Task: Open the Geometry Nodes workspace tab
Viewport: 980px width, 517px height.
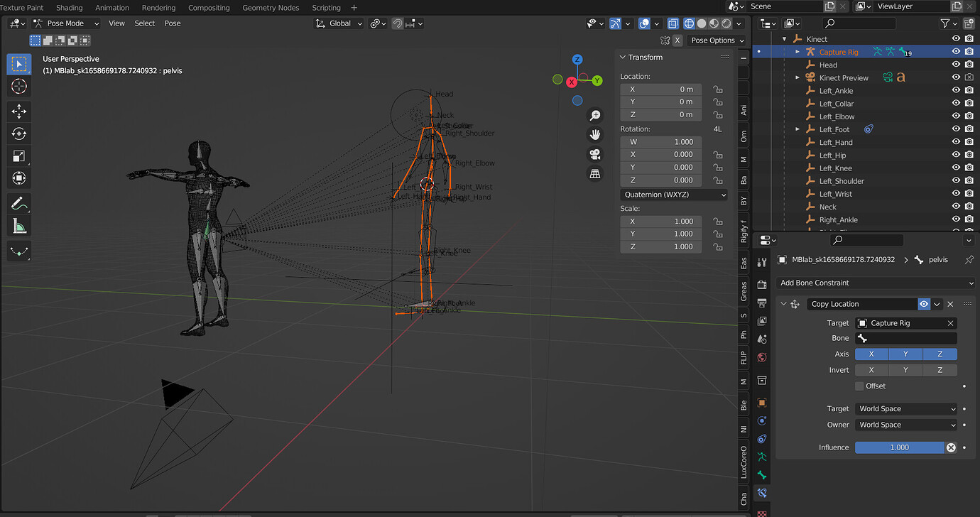Action: point(271,8)
